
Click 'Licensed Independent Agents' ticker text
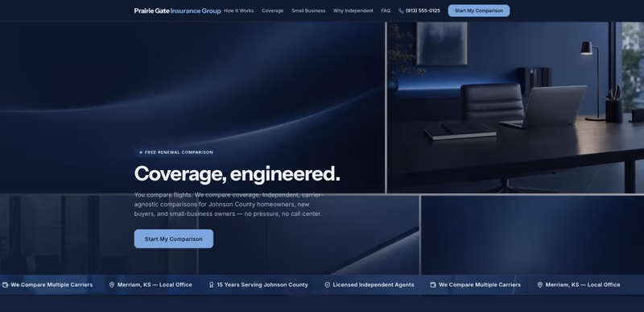(374, 285)
